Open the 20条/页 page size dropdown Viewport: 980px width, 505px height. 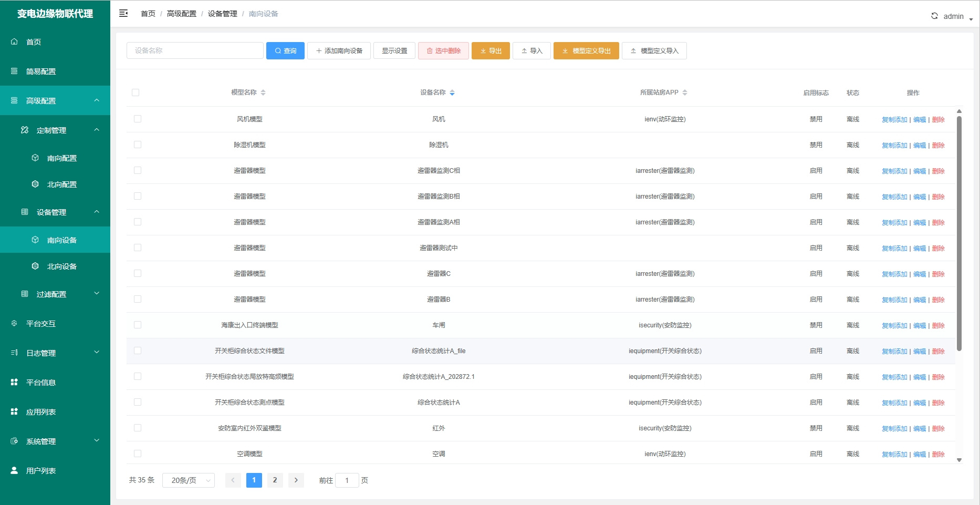[189, 480]
